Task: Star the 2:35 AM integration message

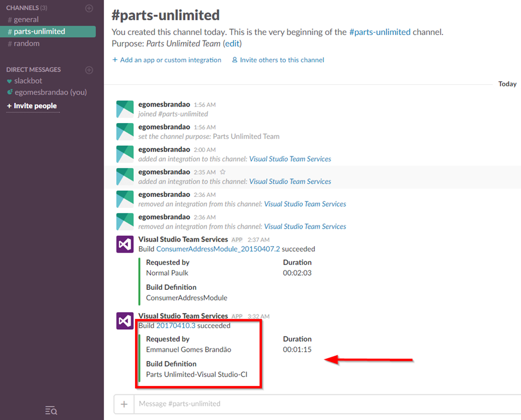Action: click(223, 172)
